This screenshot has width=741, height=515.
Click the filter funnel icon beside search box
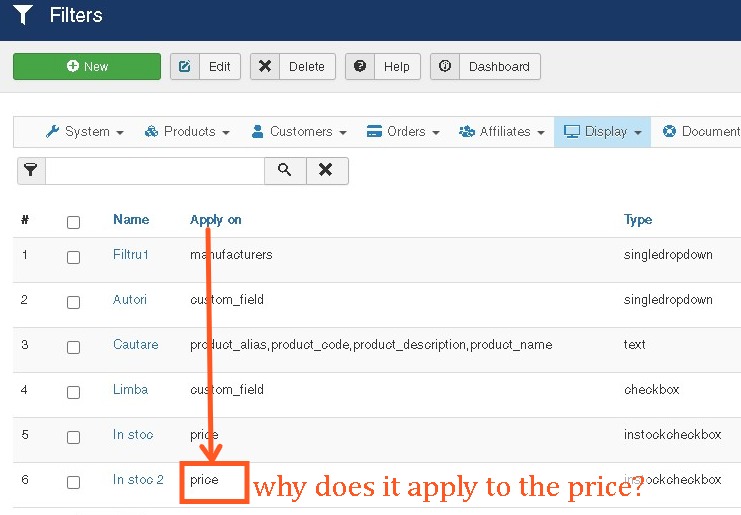click(x=31, y=171)
